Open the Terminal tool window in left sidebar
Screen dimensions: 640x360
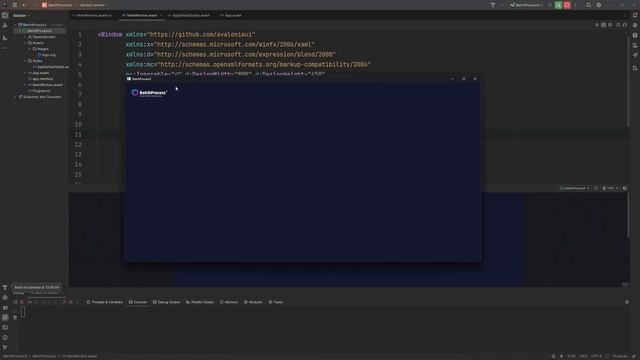(x=5, y=327)
